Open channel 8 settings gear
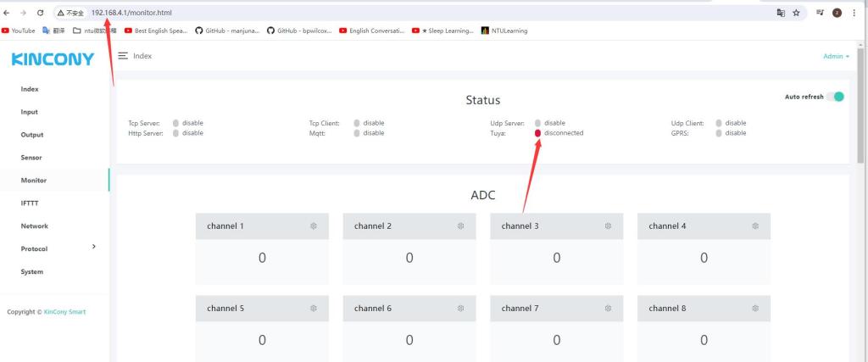 click(756, 309)
